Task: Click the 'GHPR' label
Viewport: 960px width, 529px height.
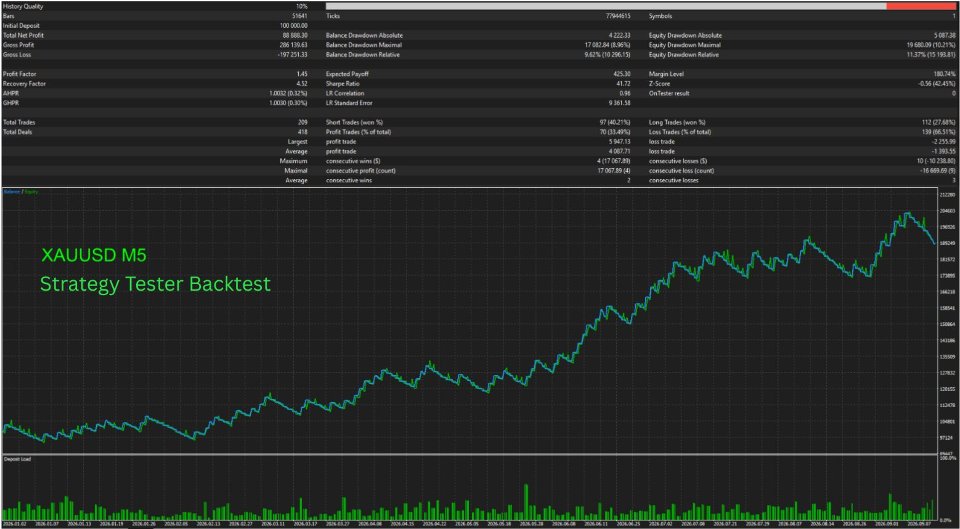Action: click(10, 103)
